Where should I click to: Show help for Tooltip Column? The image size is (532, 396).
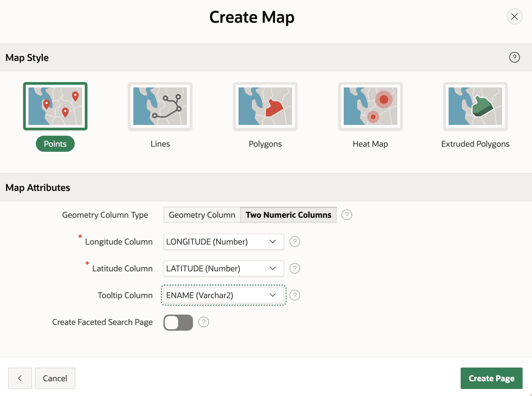(295, 295)
